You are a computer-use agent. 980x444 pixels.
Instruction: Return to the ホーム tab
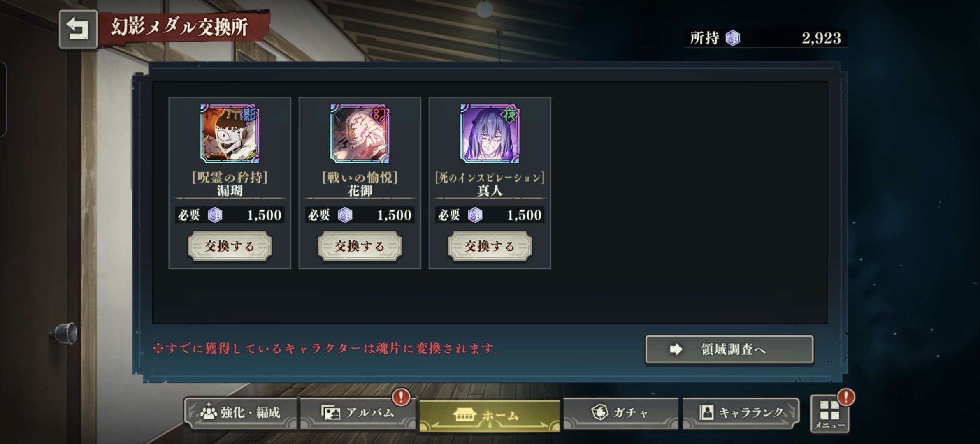(x=490, y=415)
